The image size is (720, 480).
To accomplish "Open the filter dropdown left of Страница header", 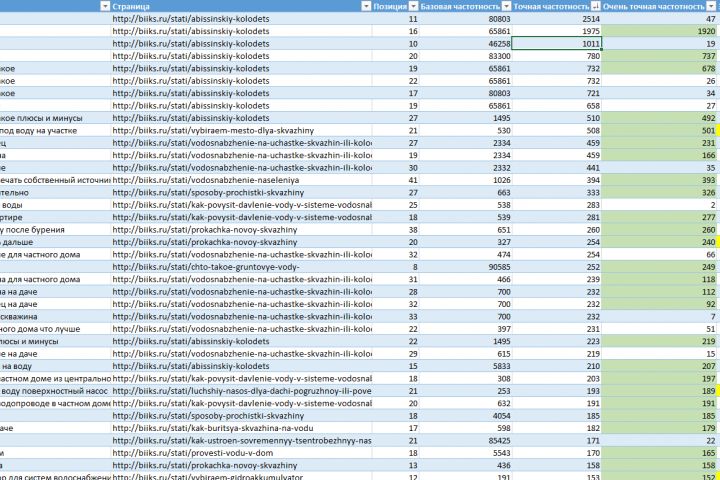I will tap(105, 6).
